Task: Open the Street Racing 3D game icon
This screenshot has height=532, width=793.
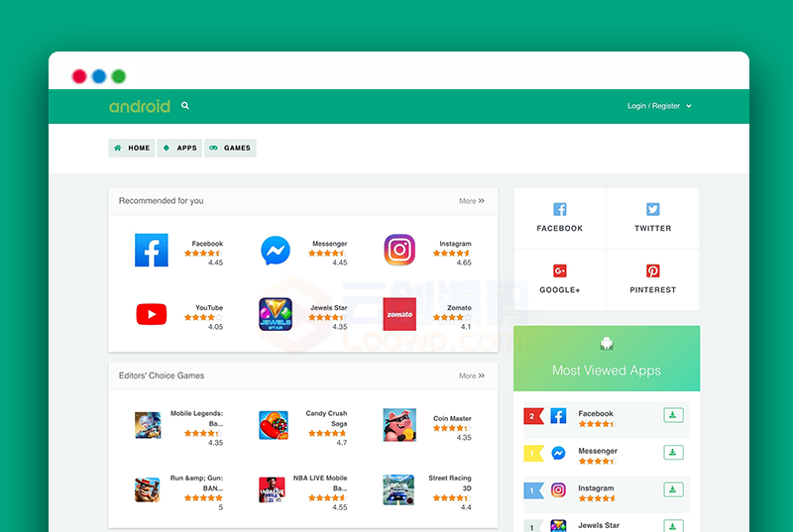Action: (x=398, y=489)
